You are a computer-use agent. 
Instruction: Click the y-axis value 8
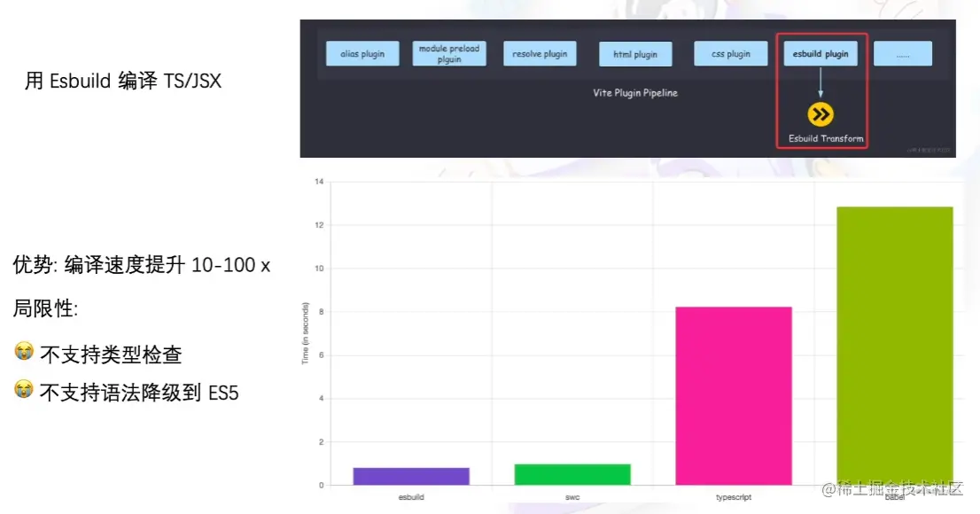tap(322, 311)
